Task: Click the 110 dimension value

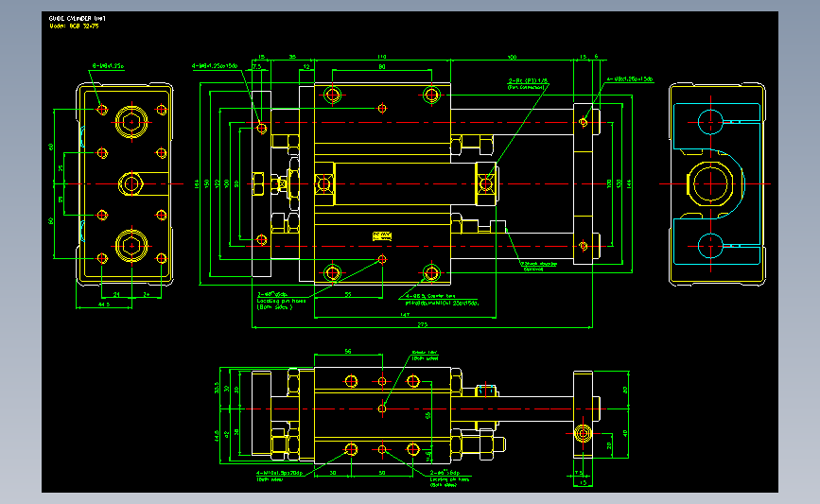Action: coord(382,57)
